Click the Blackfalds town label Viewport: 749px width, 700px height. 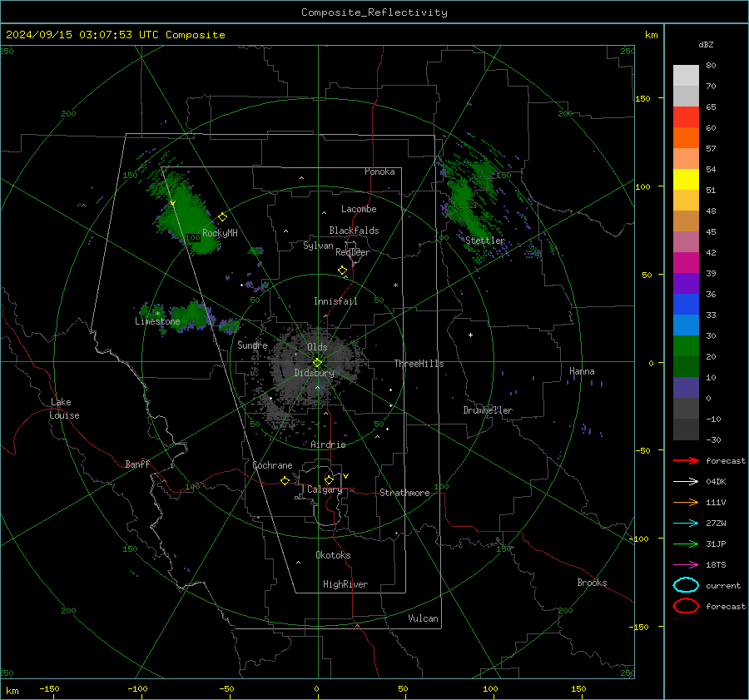(x=354, y=231)
